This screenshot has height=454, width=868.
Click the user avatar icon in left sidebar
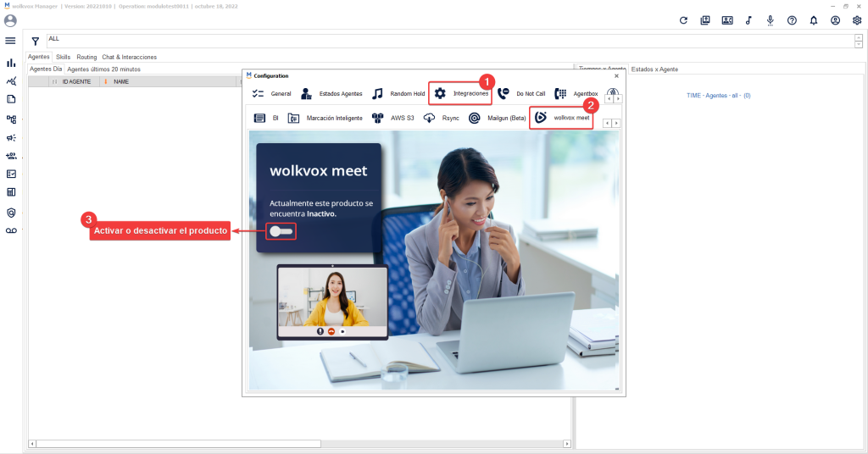(10, 21)
